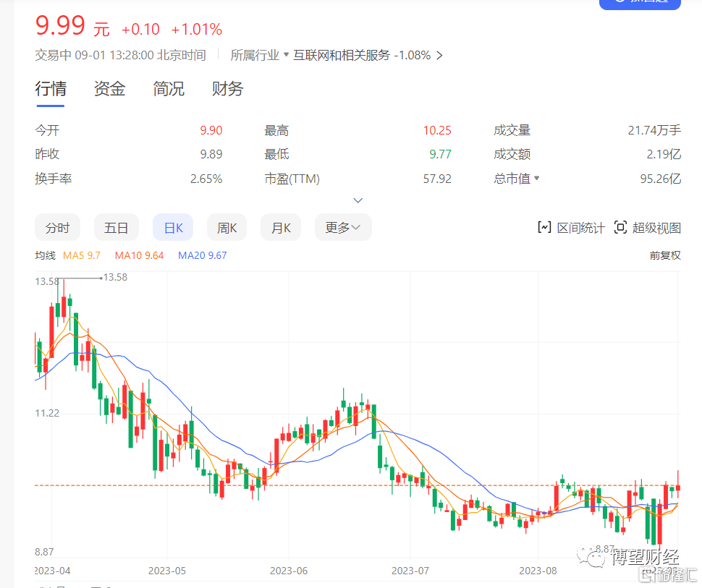This screenshot has height=588, width=702.
Task: Click the 成交额 value 2.19亿
Action: click(x=664, y=154)
